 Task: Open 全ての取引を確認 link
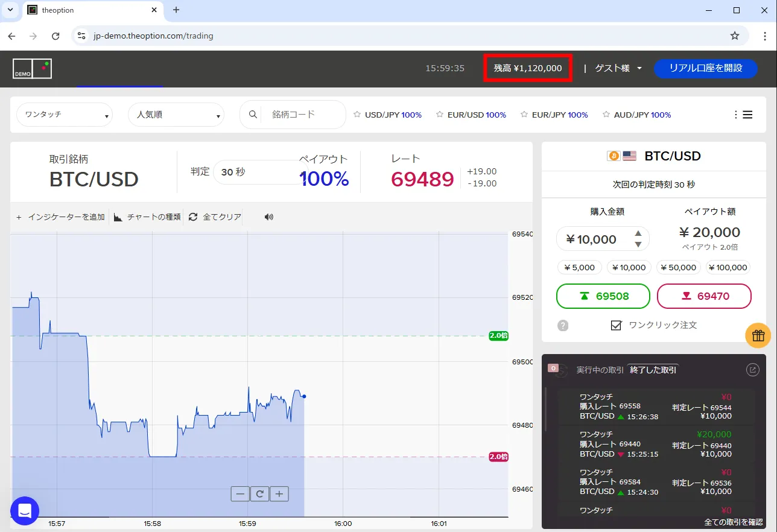pyautogui.click(x=733, y=522)
